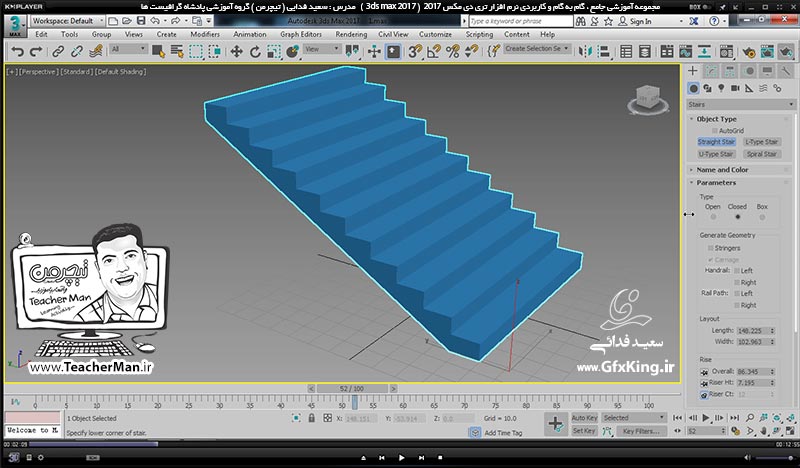Click the Align tool icon
Image resolution: width=800 pixels, height=468 pixels.
pos(604,52)
